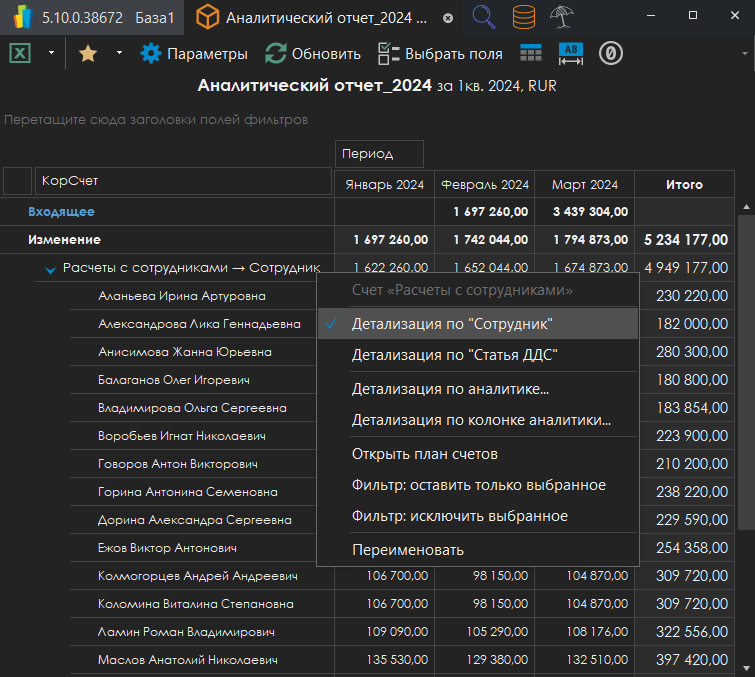Click the beach umbrella icon
The width and height of the screenshot is (755, 677).
click(562, 17)
